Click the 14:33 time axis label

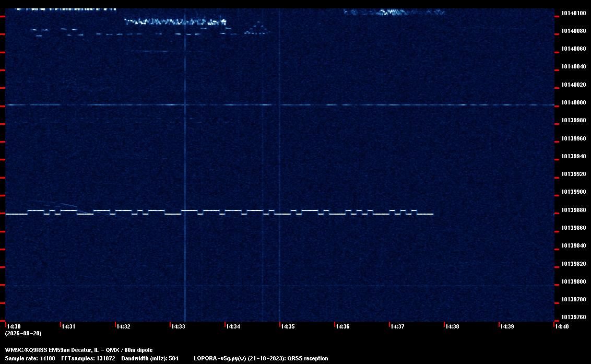click(178, 326)
